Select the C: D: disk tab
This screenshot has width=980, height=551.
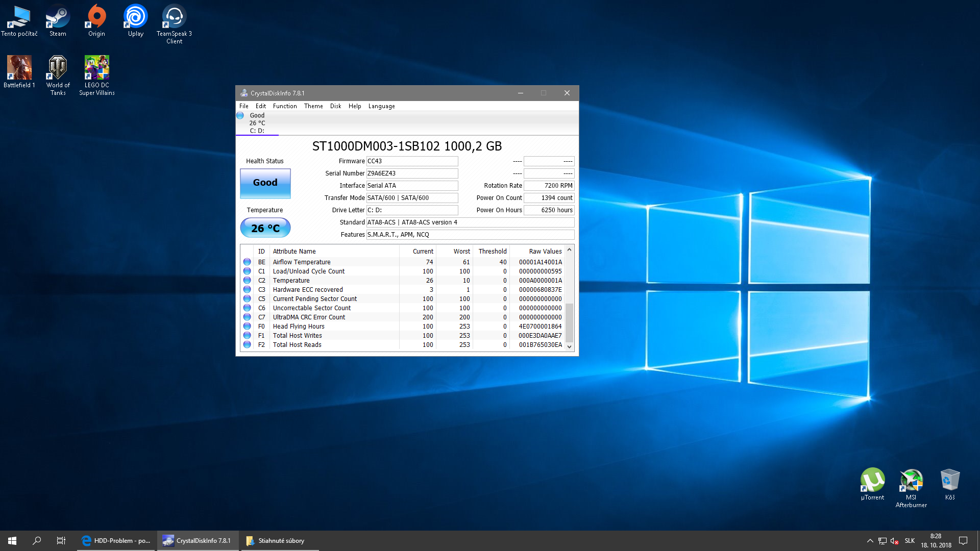tap(257, 123)
